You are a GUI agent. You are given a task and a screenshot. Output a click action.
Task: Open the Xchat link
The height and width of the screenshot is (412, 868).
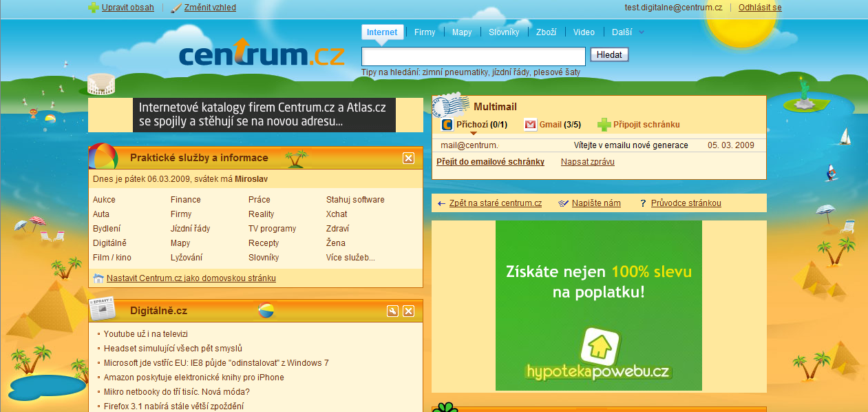tap(337, 214)
